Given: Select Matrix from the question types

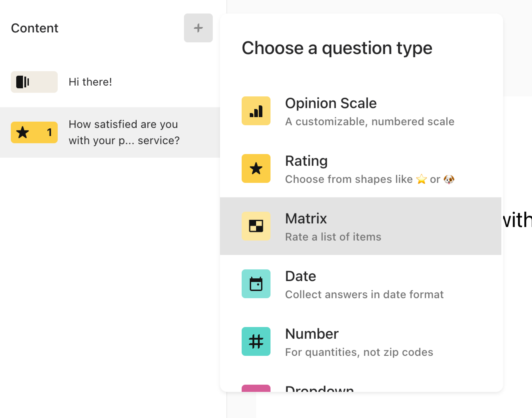Looking at the screenshot, I should pos(360,226).
